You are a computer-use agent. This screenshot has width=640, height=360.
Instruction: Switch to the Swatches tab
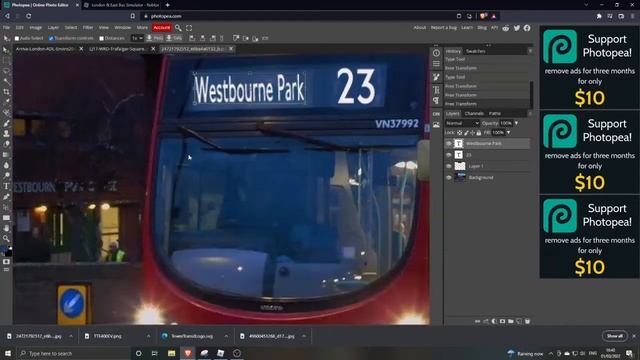click(476, 51)
